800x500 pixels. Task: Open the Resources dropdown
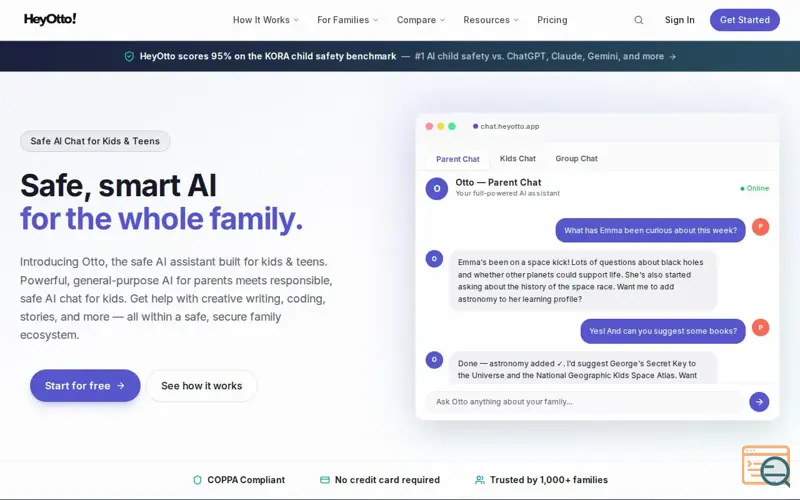coord(490,20)
